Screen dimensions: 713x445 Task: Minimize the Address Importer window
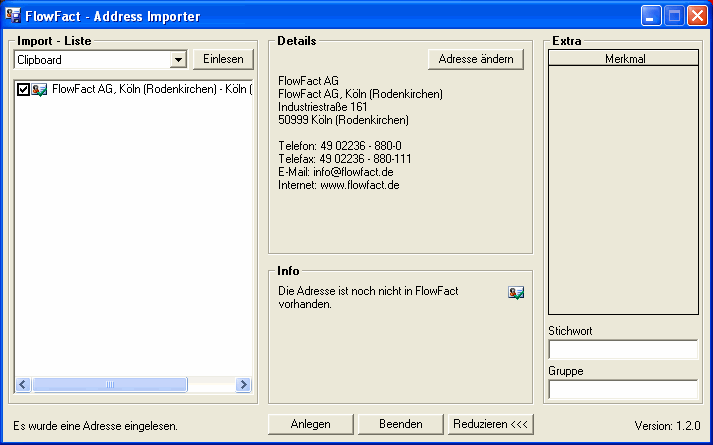tap(651, 16)
